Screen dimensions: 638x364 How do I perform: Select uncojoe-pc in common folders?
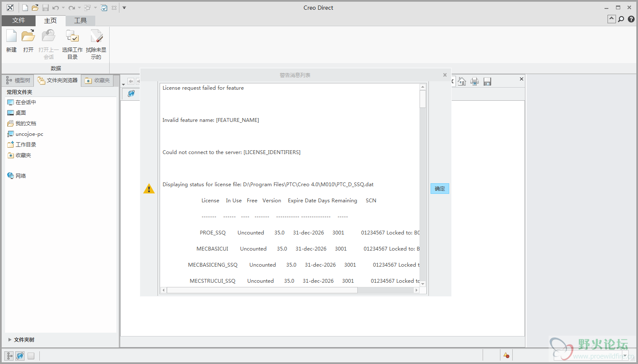pyautogui.click(x=25, y=134)
